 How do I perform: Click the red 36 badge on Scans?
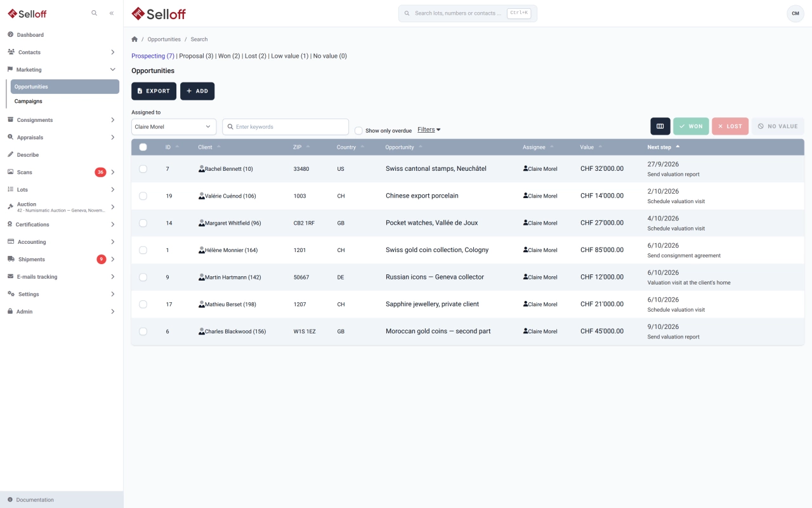coord(100,172)
